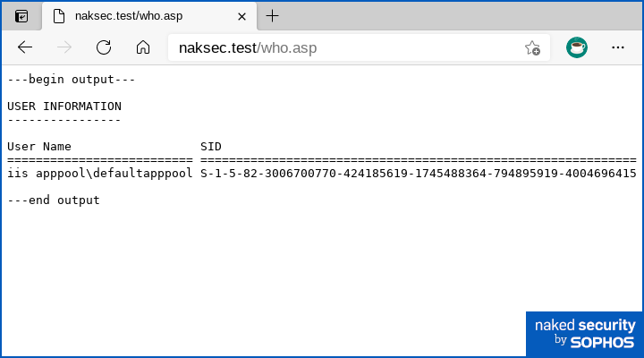Refresh the current page
The width and height of the screenshot is (644, 358).
pyautogui.click(x=104, y=48)
